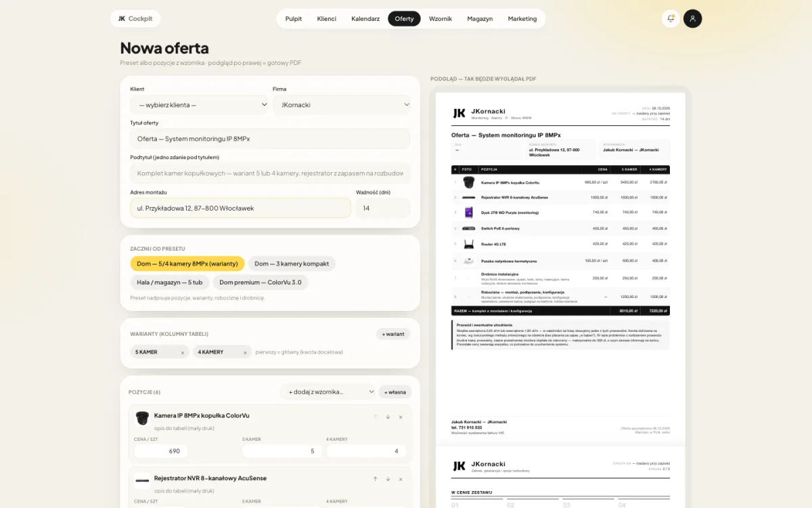Focus the Adres montażu field
This screenshot has height=508, width=812.
coord(240,208)
